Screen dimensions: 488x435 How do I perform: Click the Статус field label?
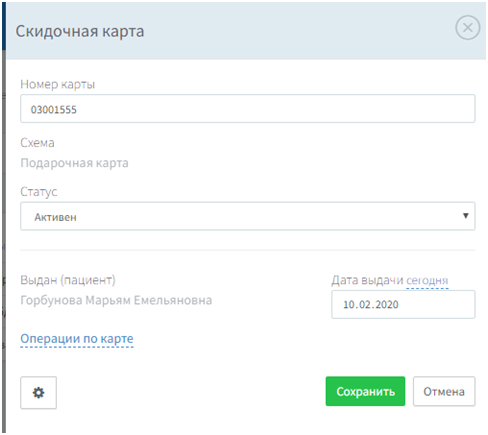coord(39,192)
